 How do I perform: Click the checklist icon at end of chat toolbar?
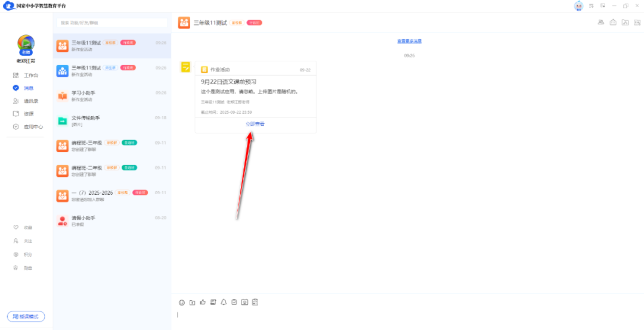255,303
